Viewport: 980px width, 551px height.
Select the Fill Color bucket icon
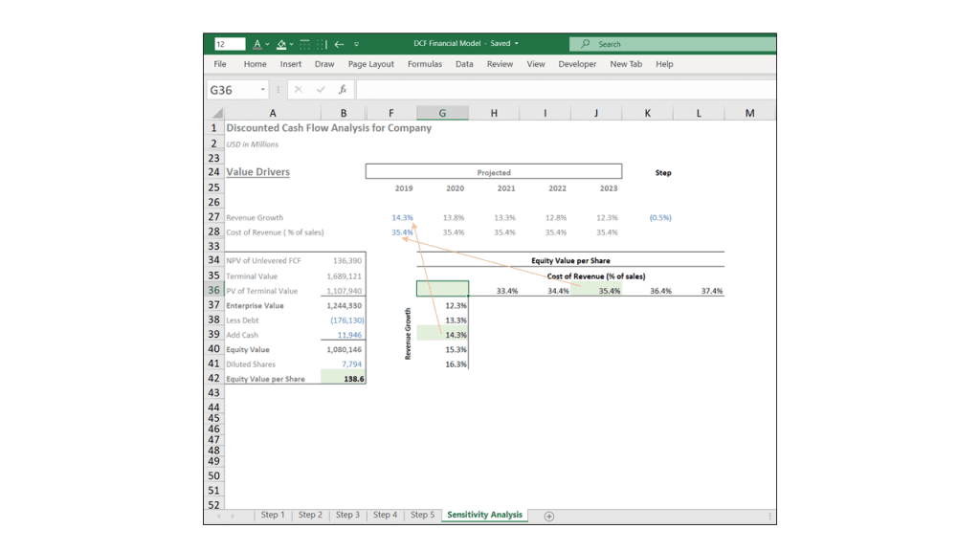point(280,44)
